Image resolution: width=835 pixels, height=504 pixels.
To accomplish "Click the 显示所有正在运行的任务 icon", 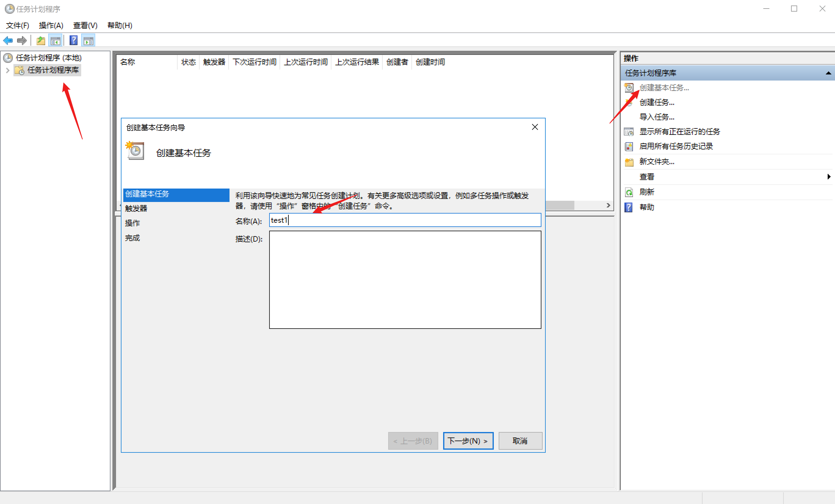I will pyautogui.click(x=629, y=131).
